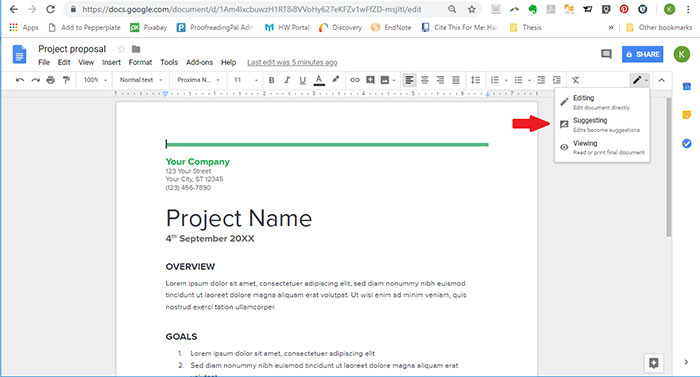Choose Suggesting mode option
This screenshot has height=377, width=700.
pos(602,125)
